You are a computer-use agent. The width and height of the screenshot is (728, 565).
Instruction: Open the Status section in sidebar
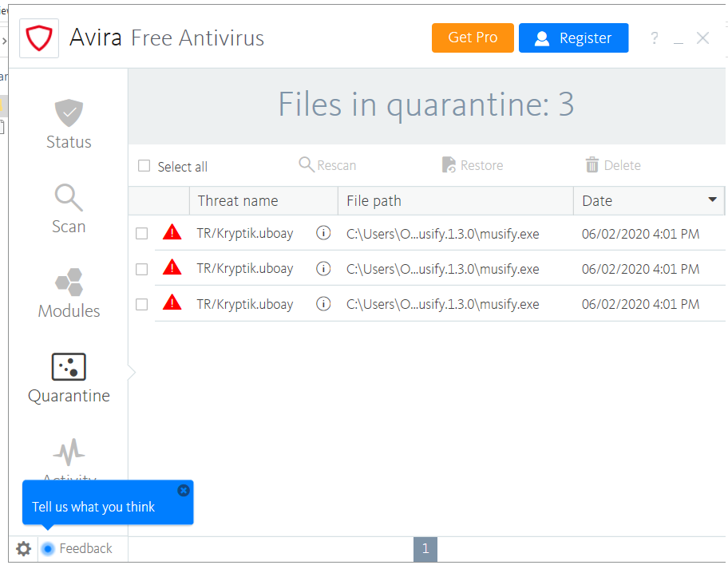(x=69, y=124)
